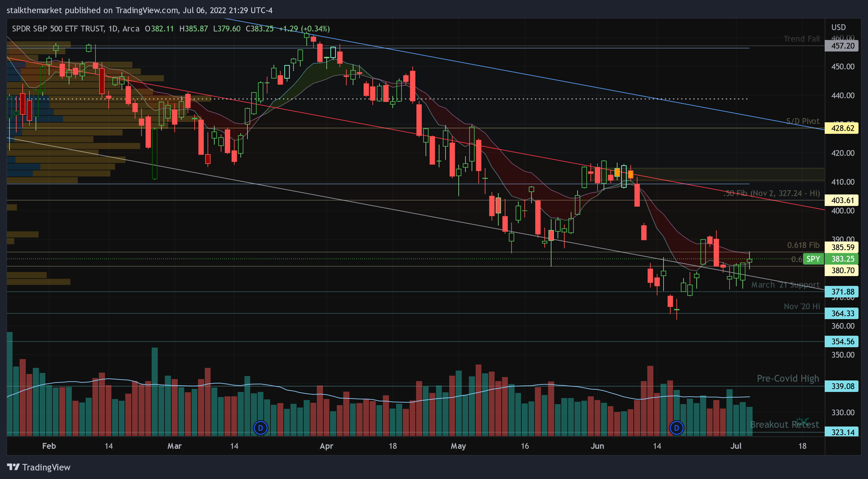The image size is (868, 479).
Task: Select the 428.62 S/D Pivot price label
Action: [x=842, y=128]
